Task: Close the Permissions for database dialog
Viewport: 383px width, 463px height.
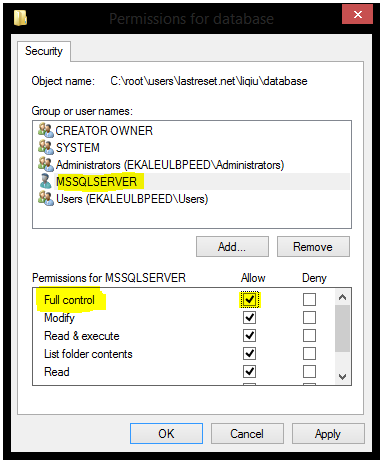Action: pyautogui.click(x=357, y=15)
